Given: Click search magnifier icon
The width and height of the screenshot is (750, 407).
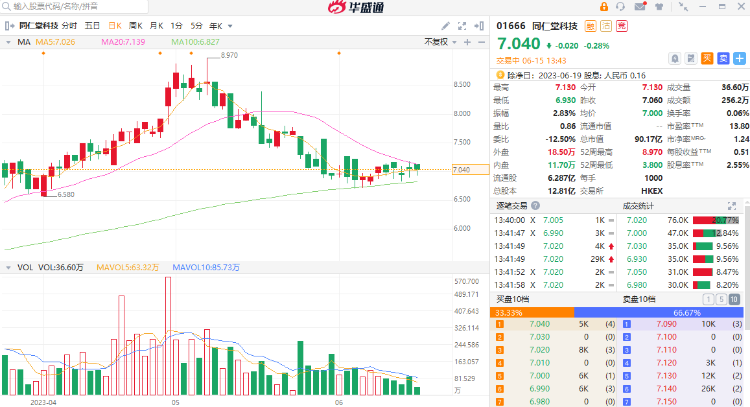Looking at the screenshot, I should (x=6, y=6).
